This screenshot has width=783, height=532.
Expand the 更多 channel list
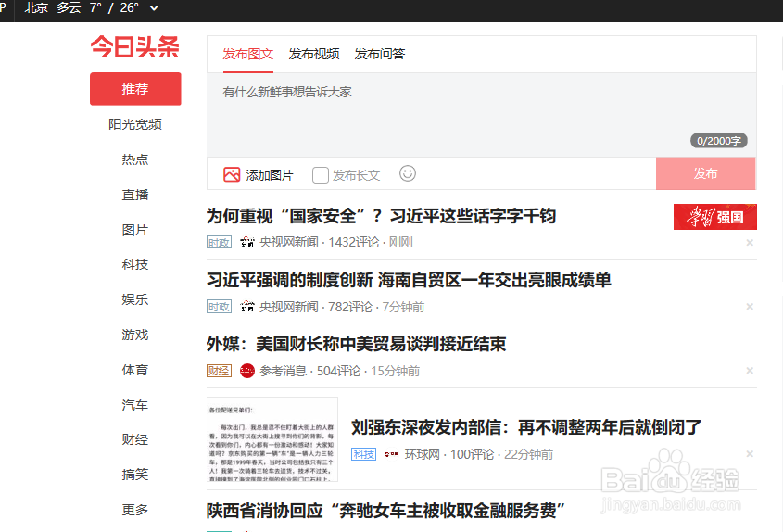(x=135, y=510)
